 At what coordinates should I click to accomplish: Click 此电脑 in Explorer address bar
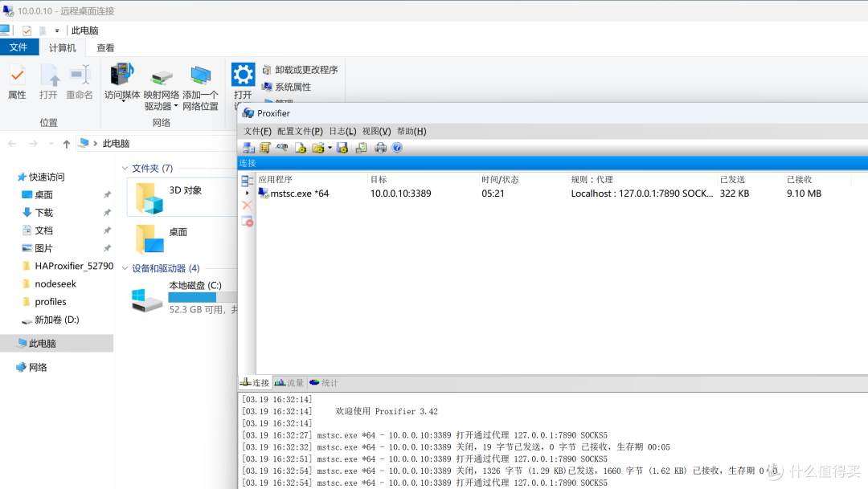[116, 143]
